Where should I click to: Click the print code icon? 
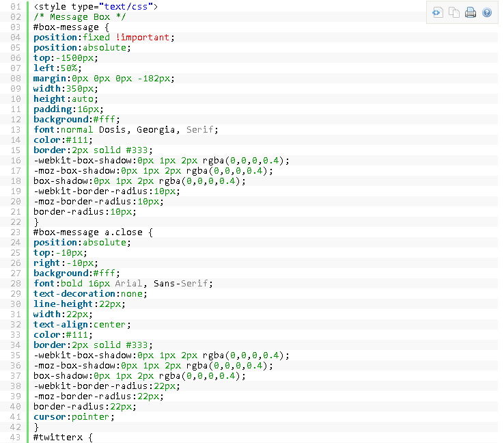pos(471,12)
